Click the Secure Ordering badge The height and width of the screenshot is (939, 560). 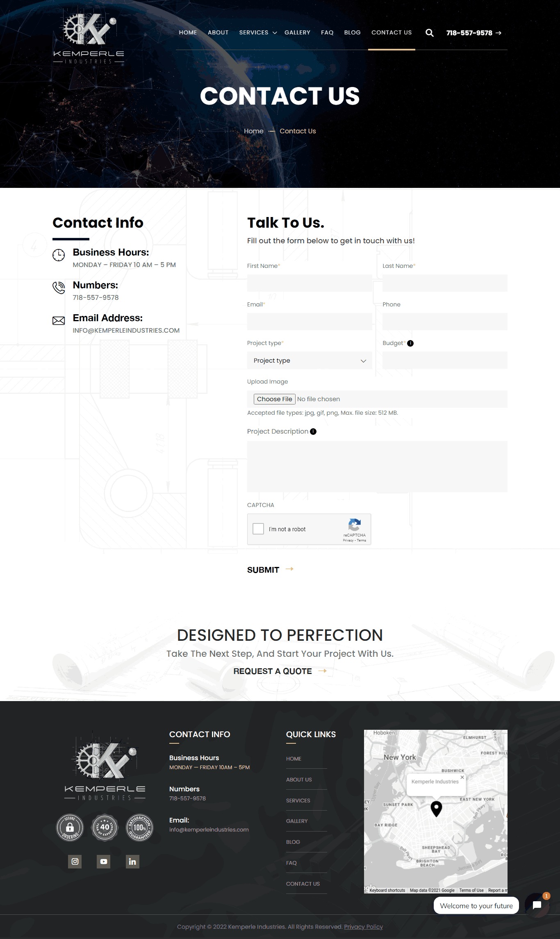(70, 828)
